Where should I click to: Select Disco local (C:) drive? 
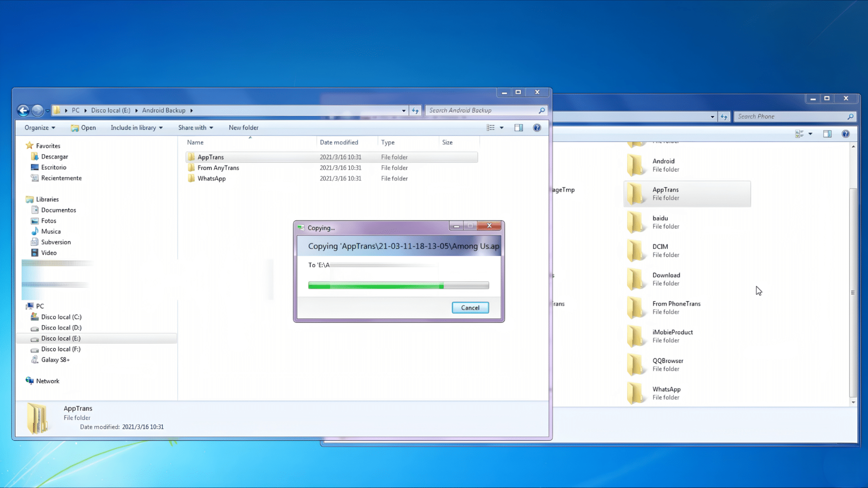pyautogui.click(x=61, y=317)
